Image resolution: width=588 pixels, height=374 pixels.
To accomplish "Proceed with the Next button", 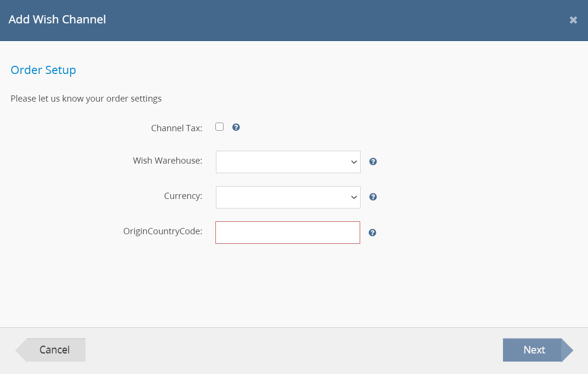I will (x=534, y=350).
